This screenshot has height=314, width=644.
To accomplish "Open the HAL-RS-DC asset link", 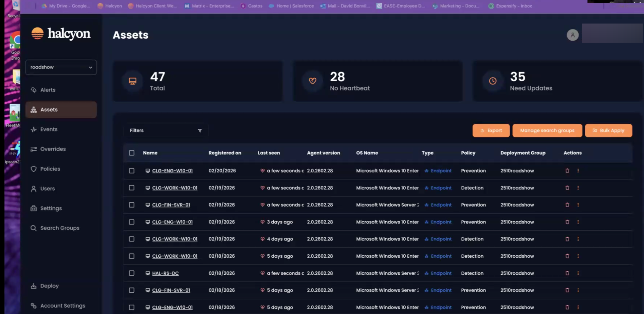I will coord(165,273).
